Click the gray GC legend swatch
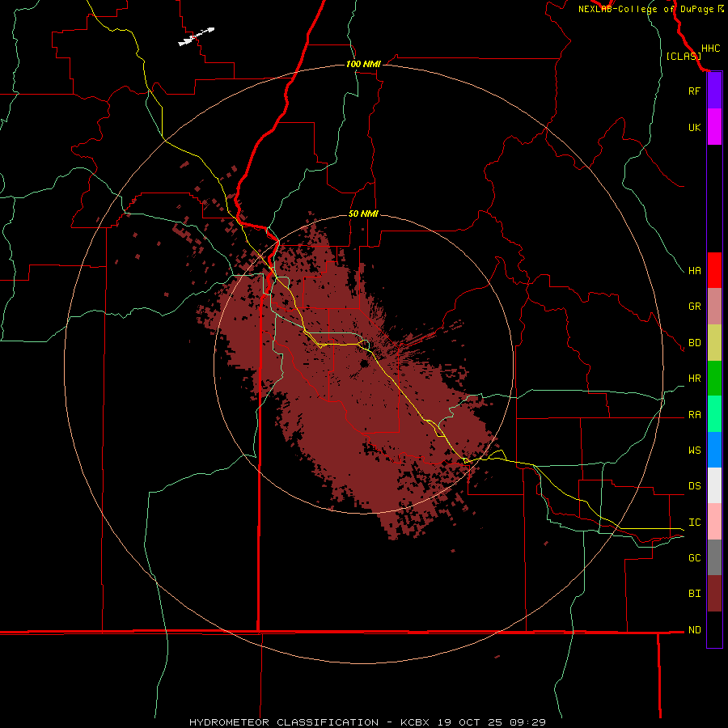Viewport: 728px width, 728px height. 714,557
